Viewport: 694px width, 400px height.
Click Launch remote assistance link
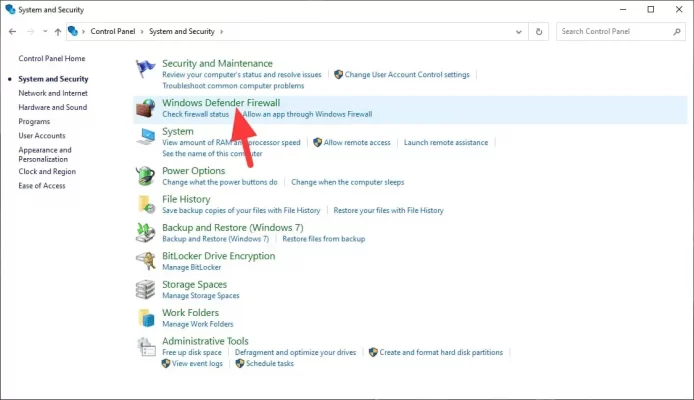point(446,142)
